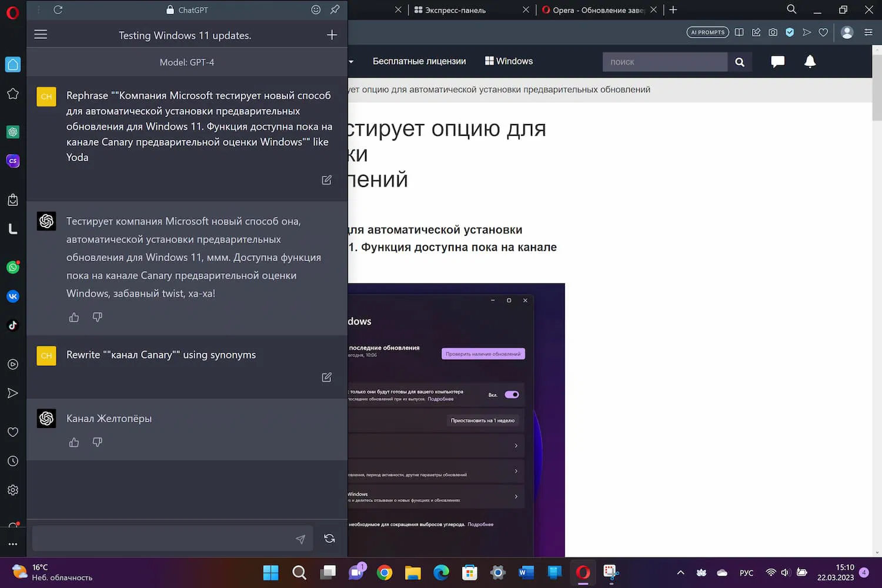Viewport: 882px width, 588px height.
Task: Open My Flow from Opera sidebar
Action: pyautogui.click(x=13, y=393)
